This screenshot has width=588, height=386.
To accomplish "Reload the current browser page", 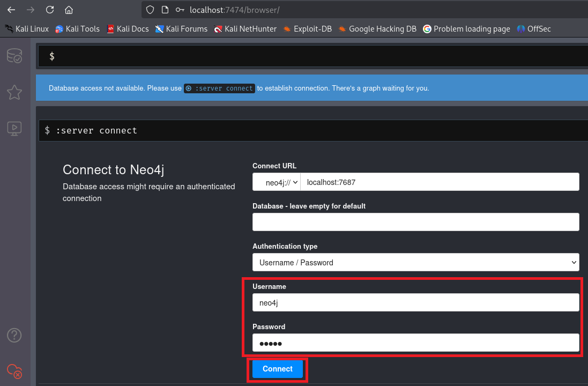I will 50,10.
